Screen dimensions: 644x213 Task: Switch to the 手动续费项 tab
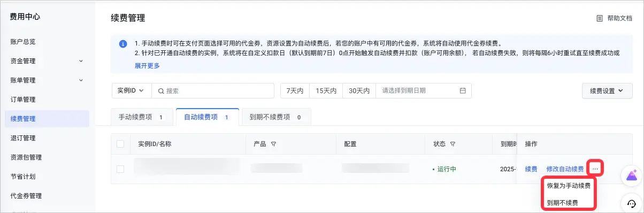pyautogui.click(x=143, y=117)
